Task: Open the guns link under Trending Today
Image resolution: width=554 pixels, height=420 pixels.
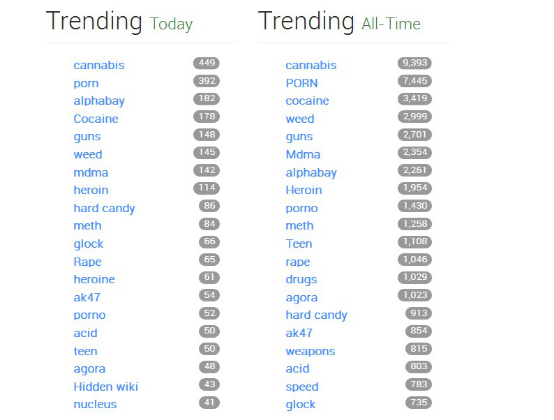Action: click(x=87, y=137)
